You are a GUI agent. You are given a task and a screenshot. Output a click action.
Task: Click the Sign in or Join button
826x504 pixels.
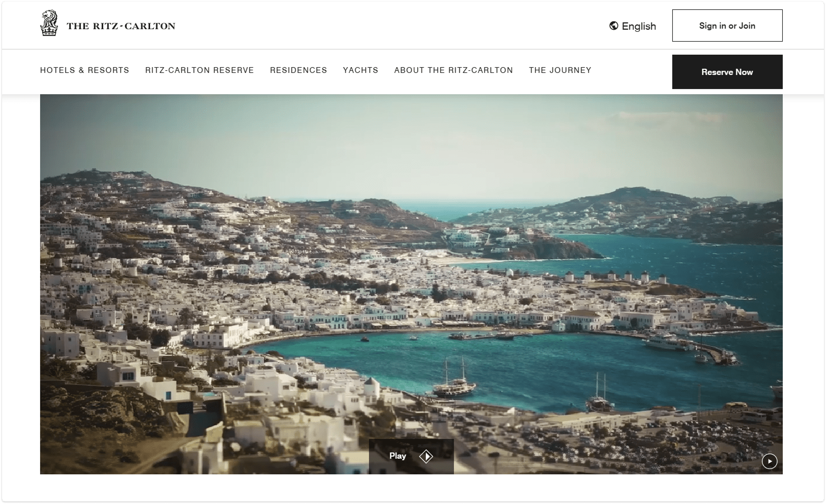[727, 26]
